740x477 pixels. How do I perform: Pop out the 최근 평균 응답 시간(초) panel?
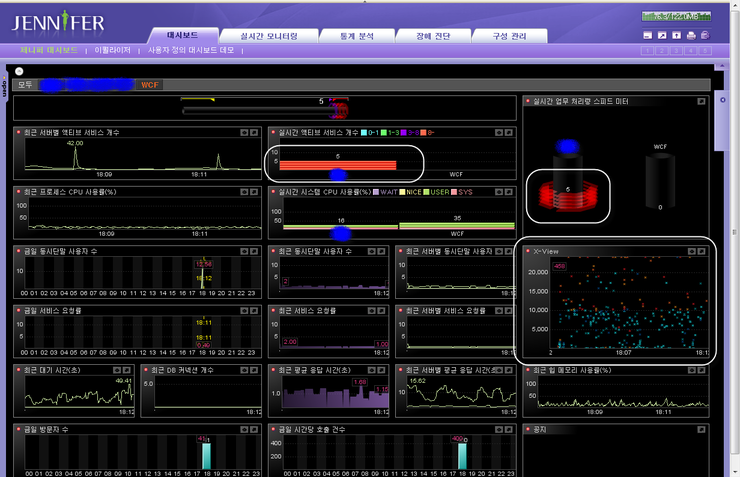point(381,370)
